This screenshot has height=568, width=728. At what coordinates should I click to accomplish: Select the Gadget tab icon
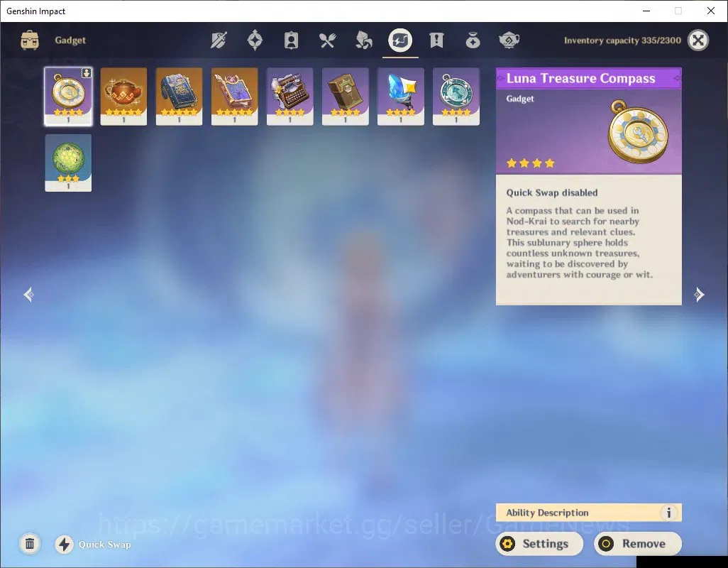coord(400,40)
